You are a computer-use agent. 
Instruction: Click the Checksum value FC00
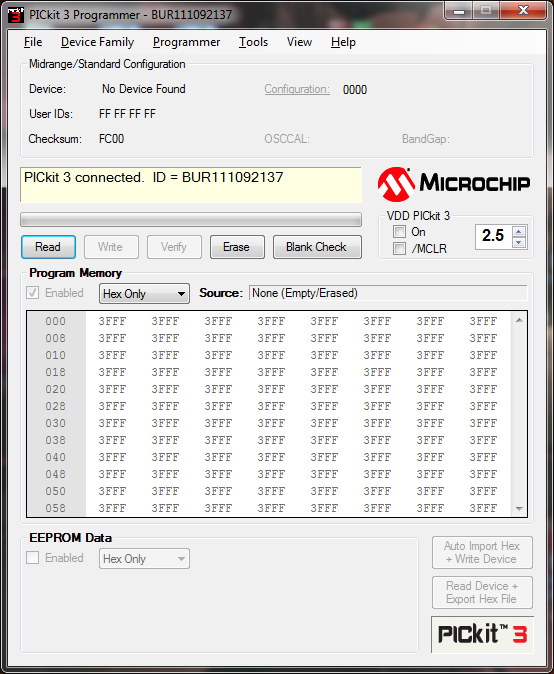[111, 139]
